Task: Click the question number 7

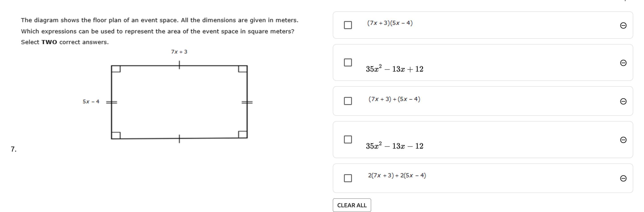Action: coord(13,149)
